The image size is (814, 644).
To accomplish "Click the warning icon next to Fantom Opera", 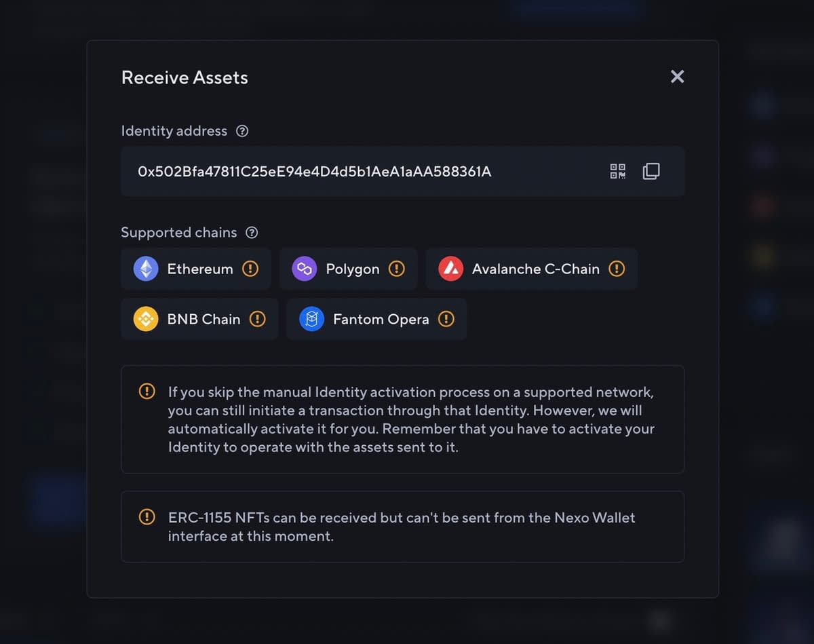I will [446, 319].
